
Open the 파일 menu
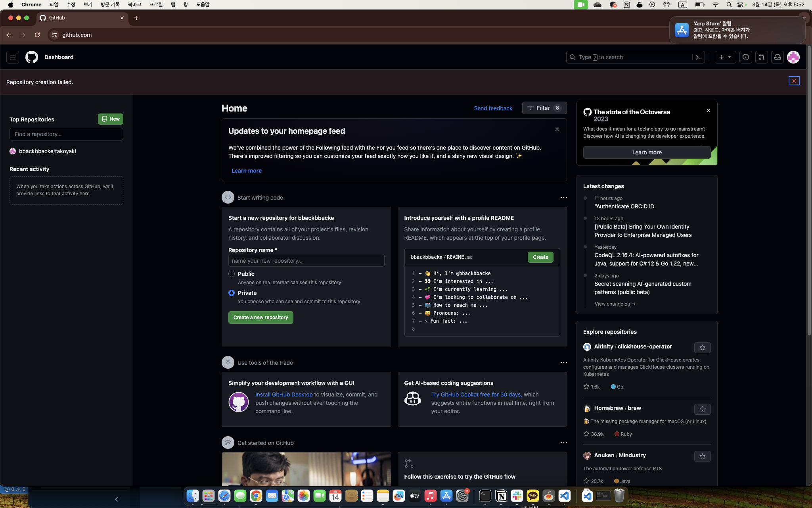click(x=54, y=5)
